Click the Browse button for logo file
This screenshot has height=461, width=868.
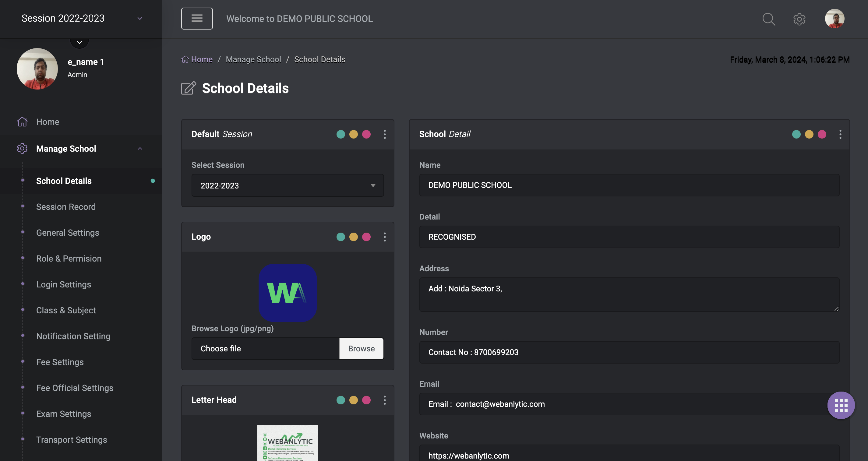[x=361, y=348]
